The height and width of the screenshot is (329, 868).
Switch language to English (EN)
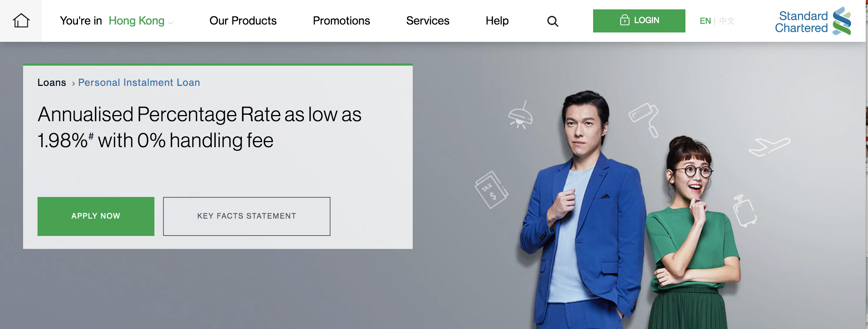[705, 21]
